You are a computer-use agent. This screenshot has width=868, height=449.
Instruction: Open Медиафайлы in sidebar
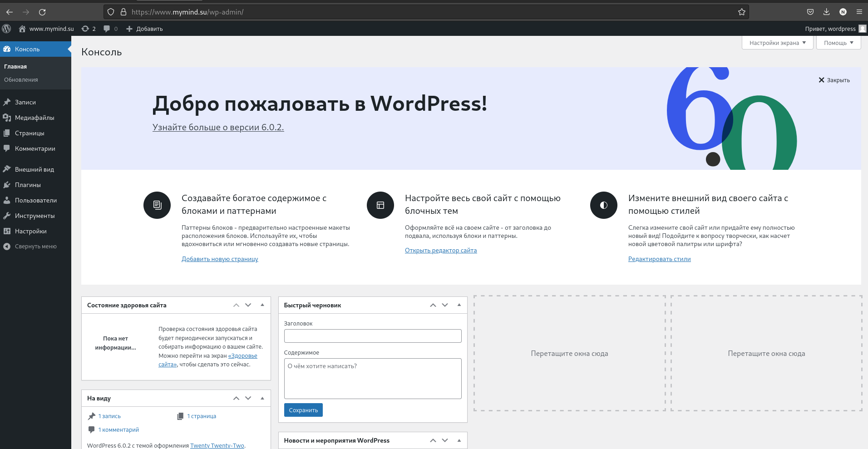[35, 118]
